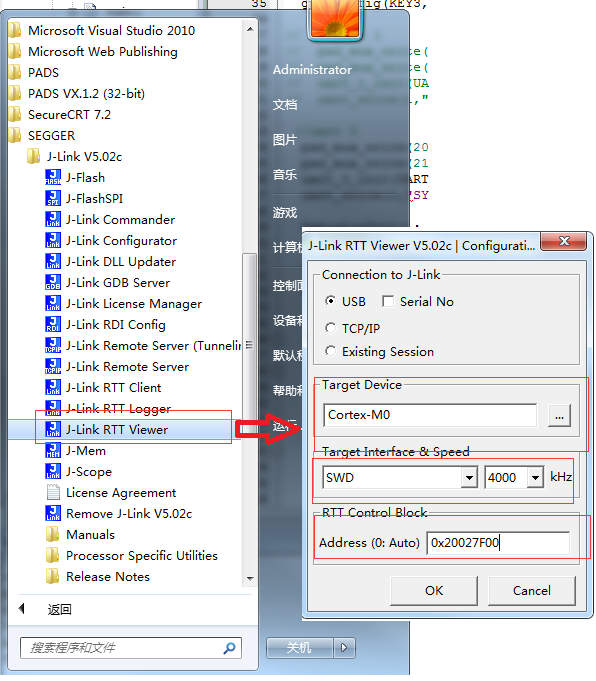This screenshot has height=681, width=596.
Task: Launch J-FlashSPI program icon
Action: click(x=53, y=198)
